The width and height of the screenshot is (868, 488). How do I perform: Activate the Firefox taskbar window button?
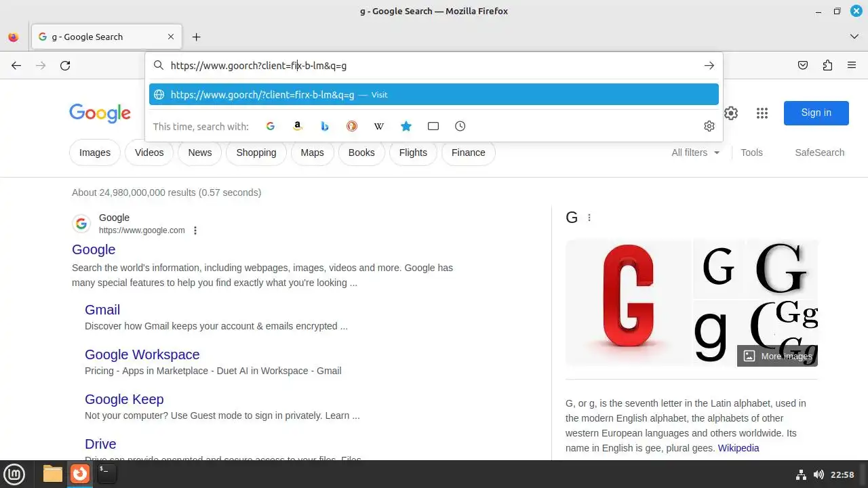coord(80,474)
